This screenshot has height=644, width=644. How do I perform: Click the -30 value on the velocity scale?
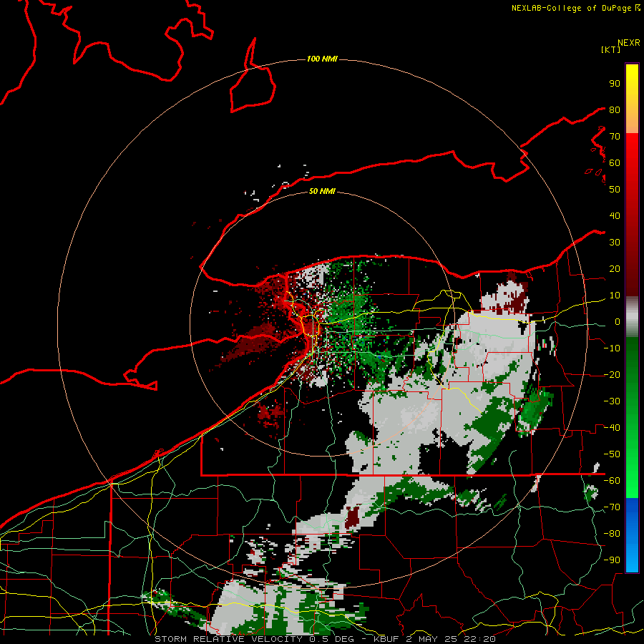tap(612, 401)
